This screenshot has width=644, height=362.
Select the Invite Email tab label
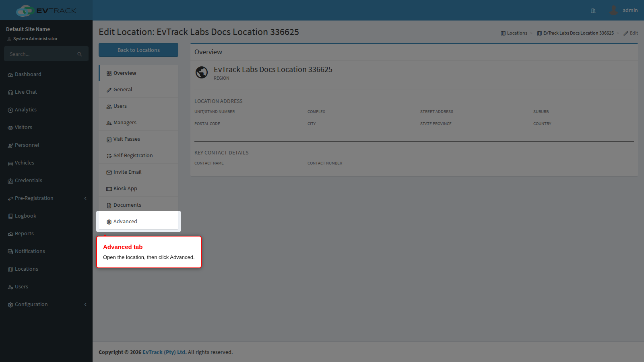(x=128, y=172)
